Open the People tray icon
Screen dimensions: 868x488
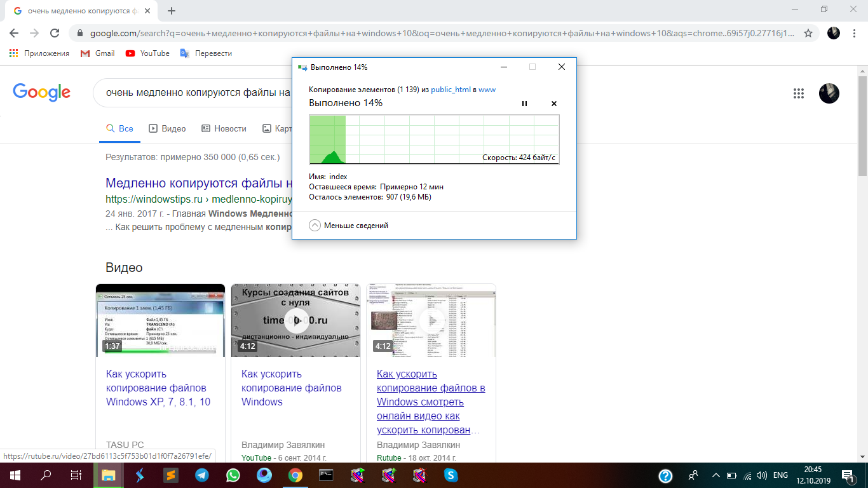(x=693, y=475)
